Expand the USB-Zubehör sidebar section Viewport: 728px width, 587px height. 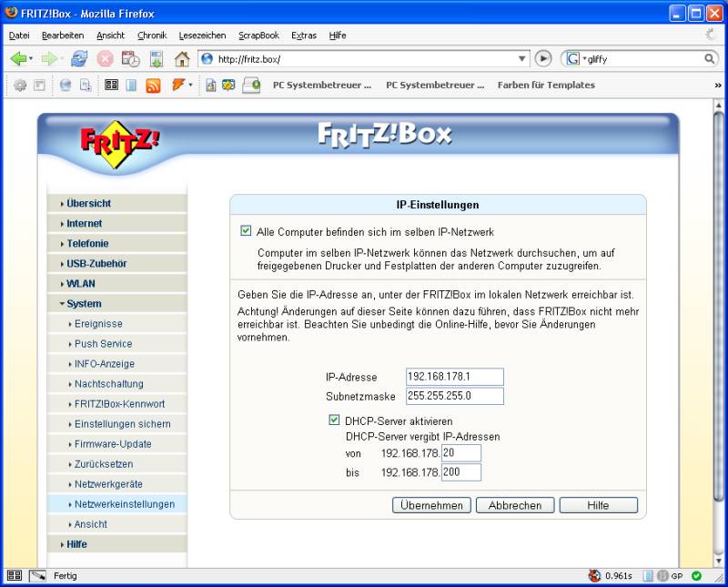[x=117, y=263]
